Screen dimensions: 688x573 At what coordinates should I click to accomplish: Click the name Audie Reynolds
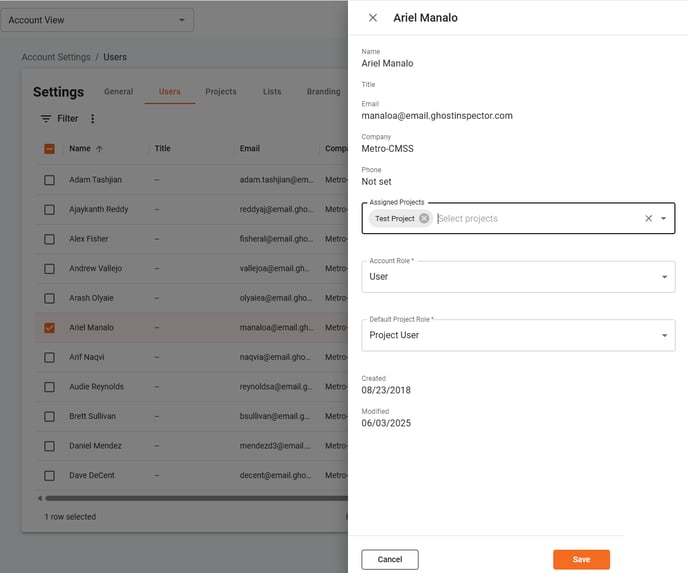pyautogui.click(x=96, y=387)
